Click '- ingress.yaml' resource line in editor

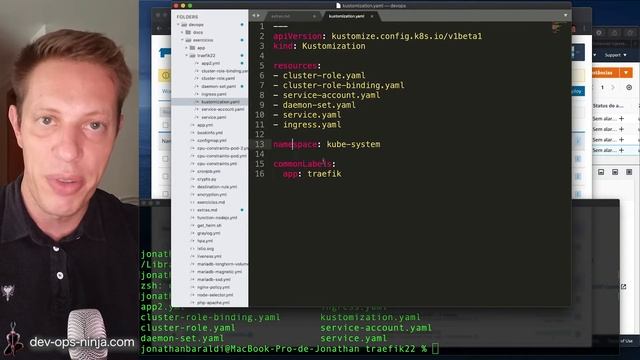tap(307, 124)
